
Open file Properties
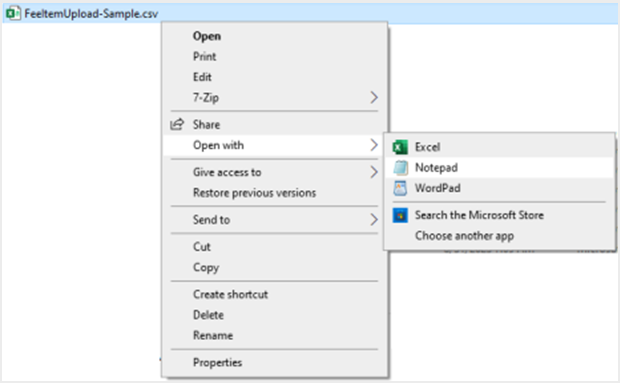click(217, 363)
